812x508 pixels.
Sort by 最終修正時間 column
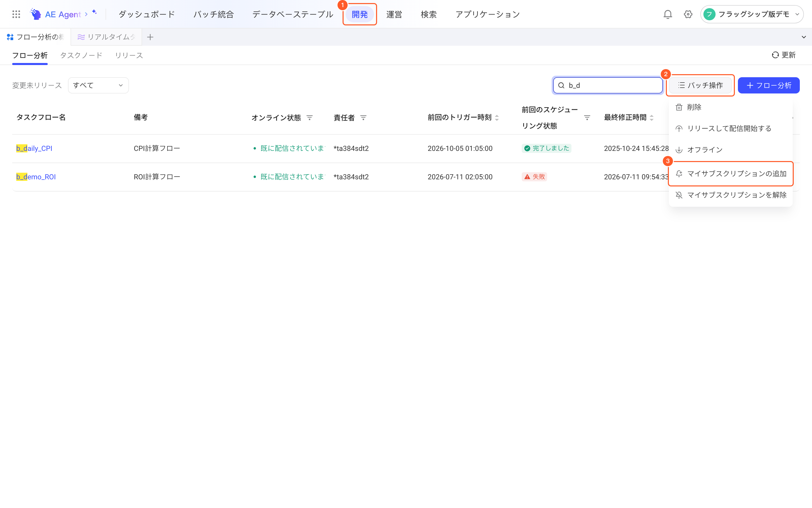[x=652, y=118]
